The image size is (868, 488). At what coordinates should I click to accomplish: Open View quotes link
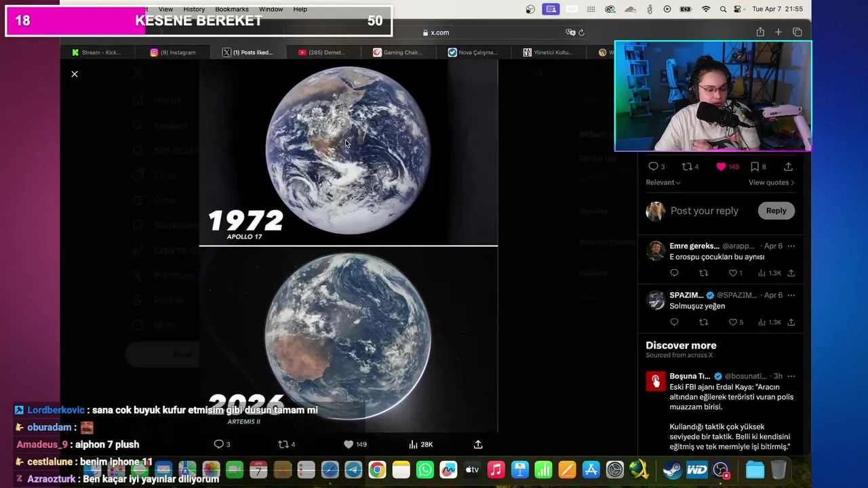(x=771, y=182)
